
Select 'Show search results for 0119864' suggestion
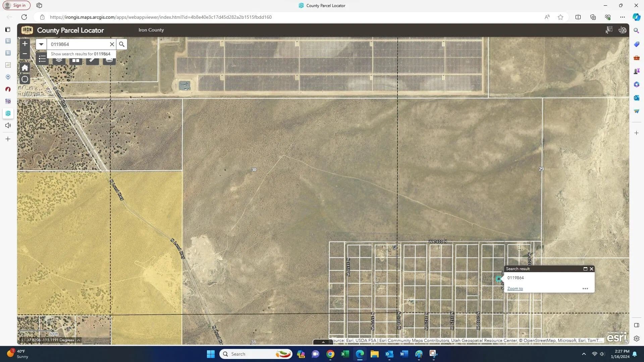click(x=80, y=54)
